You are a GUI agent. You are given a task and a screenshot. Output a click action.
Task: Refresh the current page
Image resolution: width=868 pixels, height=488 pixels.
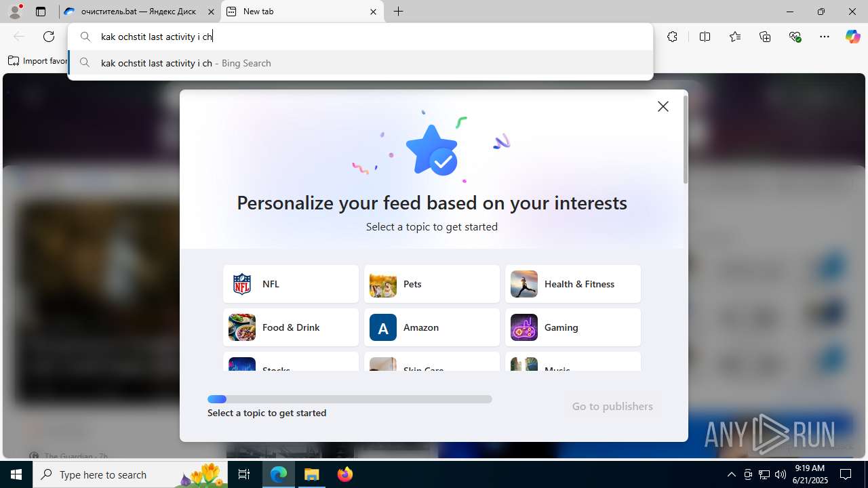(49, 37)
